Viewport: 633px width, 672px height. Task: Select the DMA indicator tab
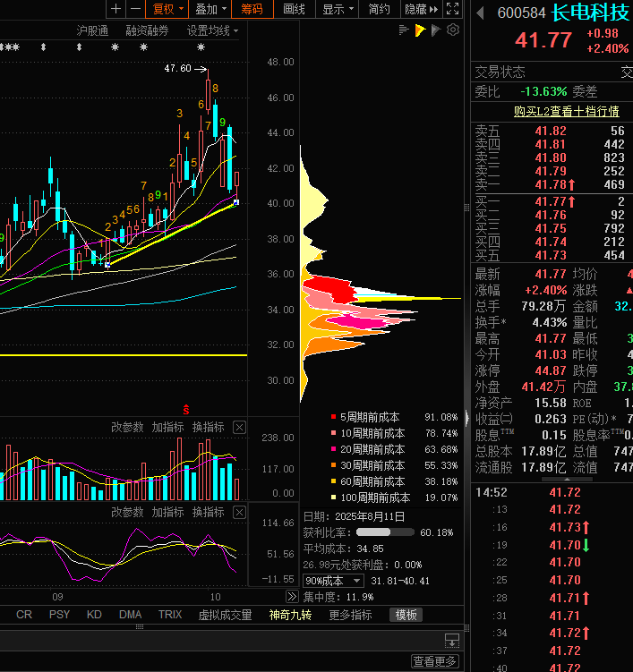tap(131, 615)
